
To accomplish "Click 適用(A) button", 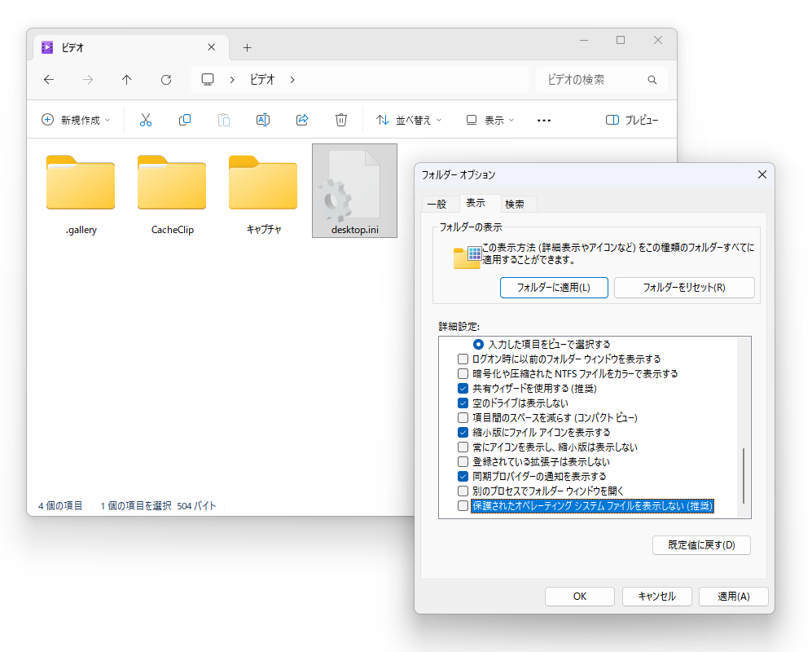I will click(733, 597).
